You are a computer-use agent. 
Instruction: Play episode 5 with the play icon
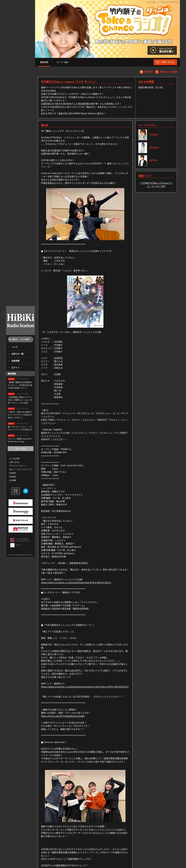coord(153,50)
